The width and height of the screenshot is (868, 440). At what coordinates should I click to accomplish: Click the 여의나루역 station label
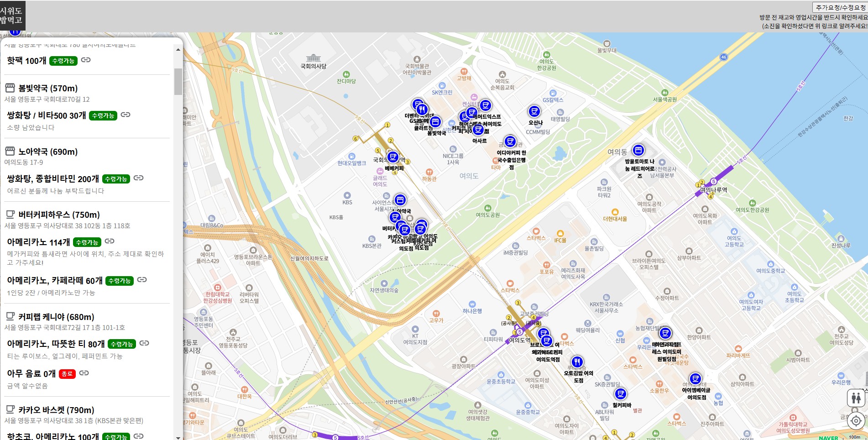(x=714, y=189)
